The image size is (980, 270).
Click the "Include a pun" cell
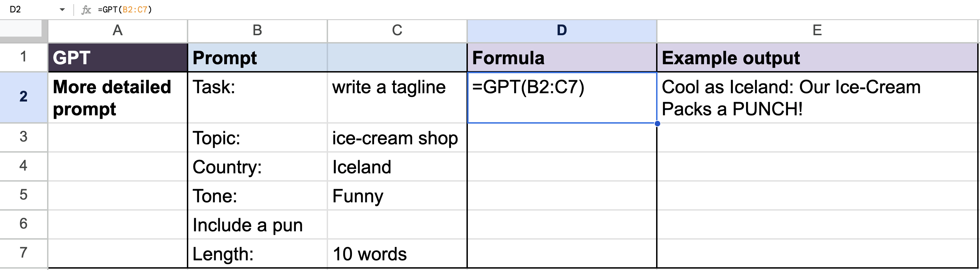pyautogui.click(x=257, y=225)
